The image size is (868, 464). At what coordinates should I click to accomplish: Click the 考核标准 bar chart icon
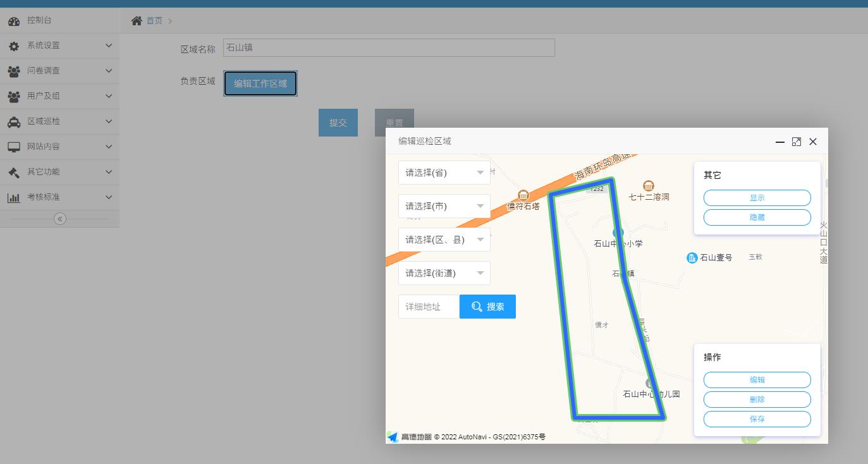(x=14, y=198)
